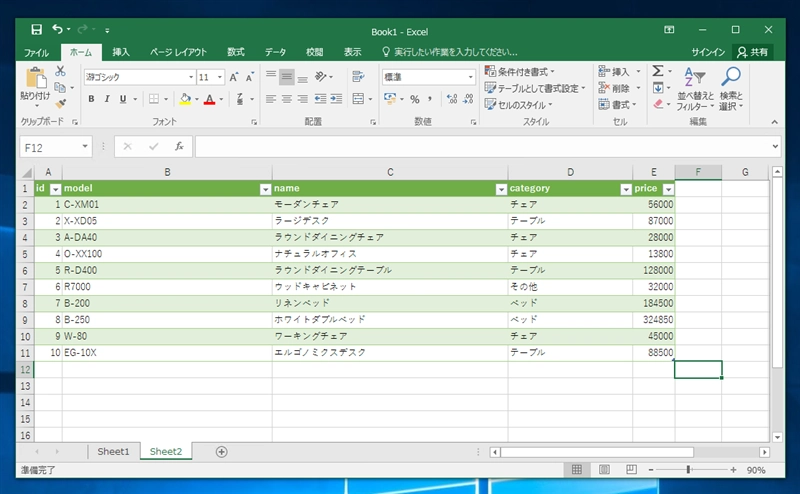The width and height of the screenshot is (800, 494).
Task: Apply font color with the red A
Action: pyautogui.click(x=209, y=99)
